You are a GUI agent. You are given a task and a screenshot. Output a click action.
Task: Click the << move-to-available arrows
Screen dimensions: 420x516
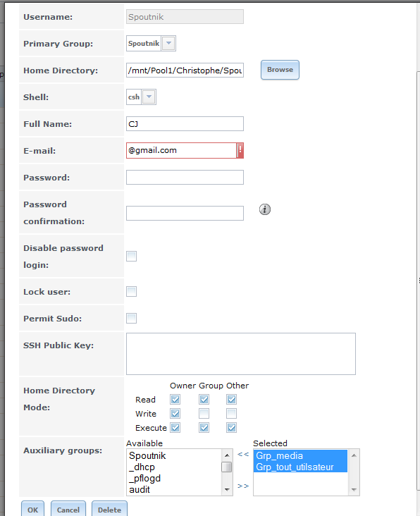(x=243, y=455)
